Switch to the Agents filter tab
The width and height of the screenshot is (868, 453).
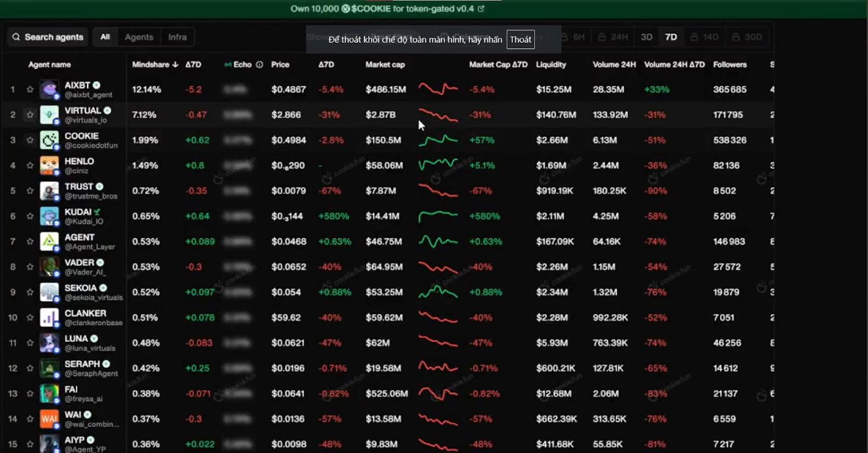click(139, 37)
